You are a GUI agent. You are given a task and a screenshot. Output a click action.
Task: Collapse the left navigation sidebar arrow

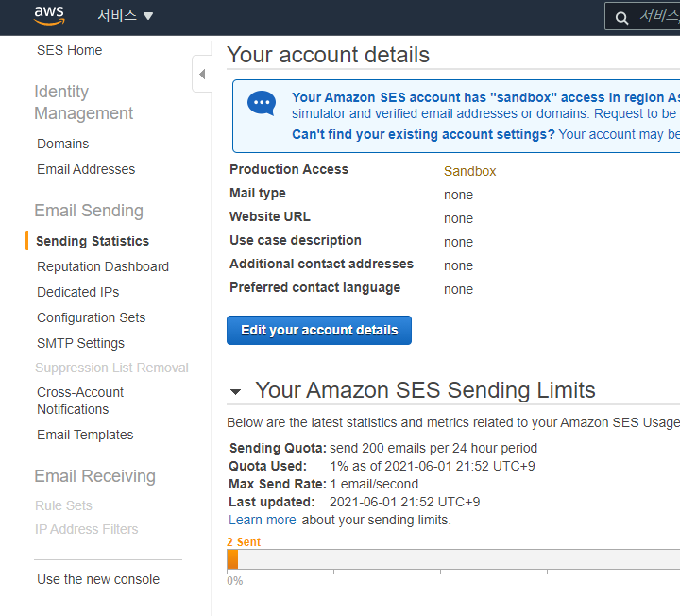coord(202,74)
